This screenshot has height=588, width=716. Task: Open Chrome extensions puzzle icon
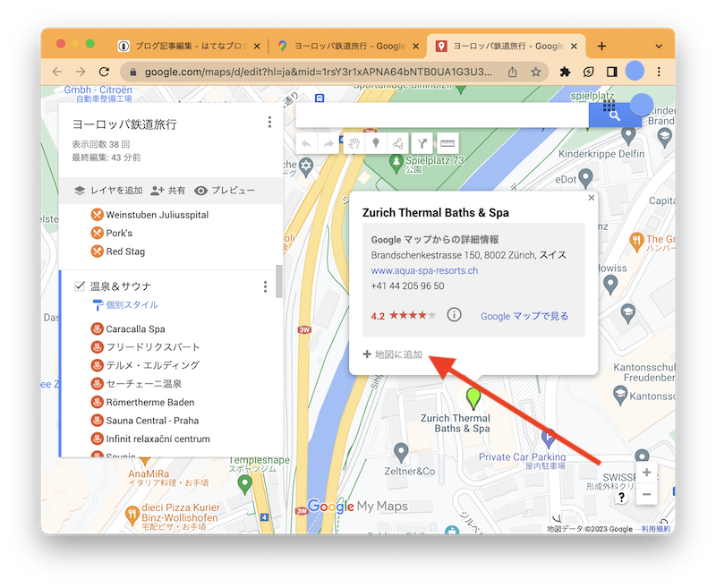point(565,72)
